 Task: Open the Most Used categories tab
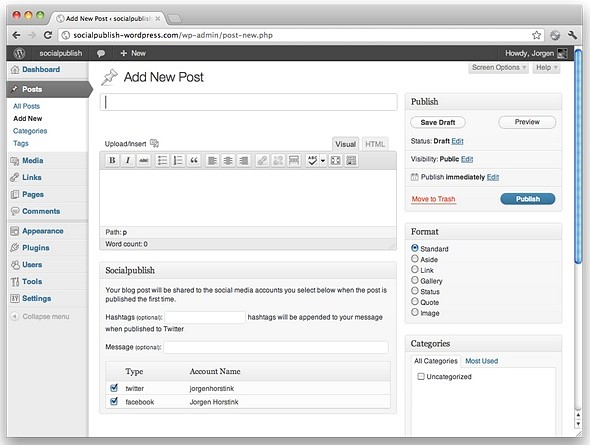(x=482, y=361)
